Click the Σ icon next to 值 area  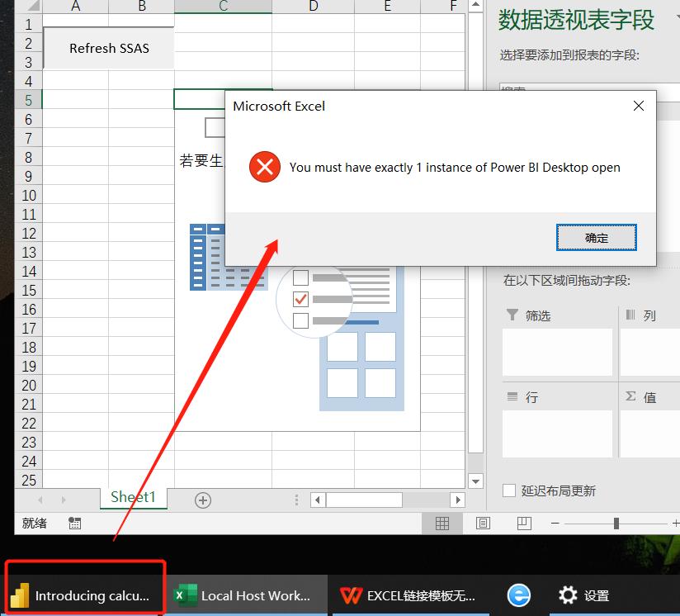(631, 397)
